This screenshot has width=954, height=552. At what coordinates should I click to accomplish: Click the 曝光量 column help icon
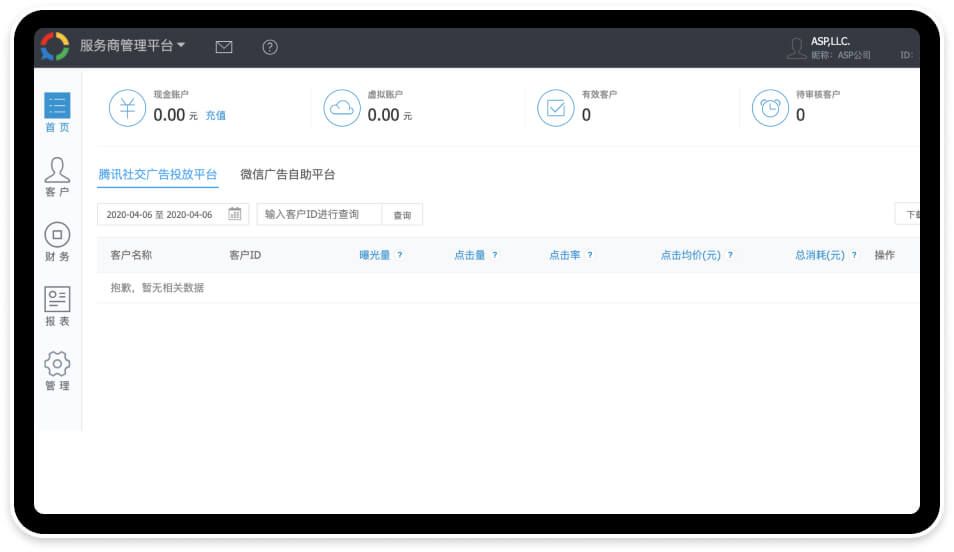(x=400, y=256)
